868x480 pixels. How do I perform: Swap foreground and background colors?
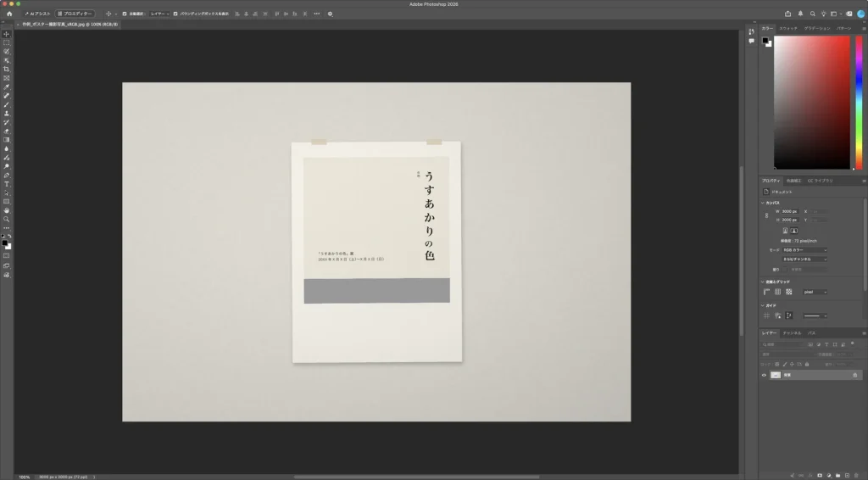[9, 237]
